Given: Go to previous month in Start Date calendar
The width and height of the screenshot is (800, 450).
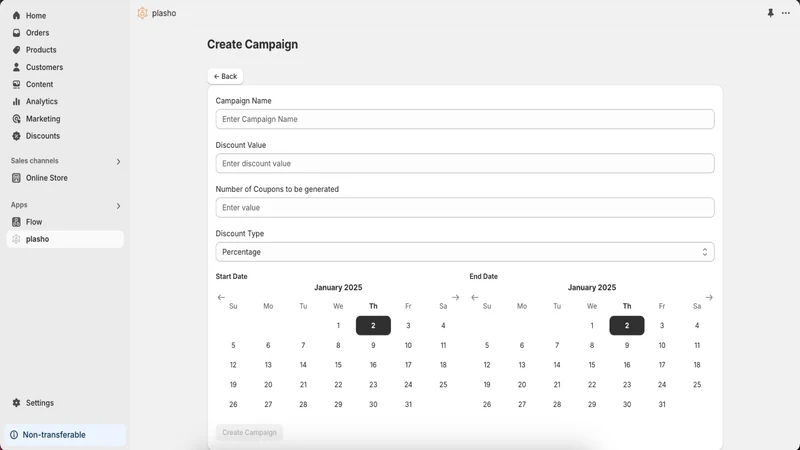Looking at the screenshot, I should point(221,297).
